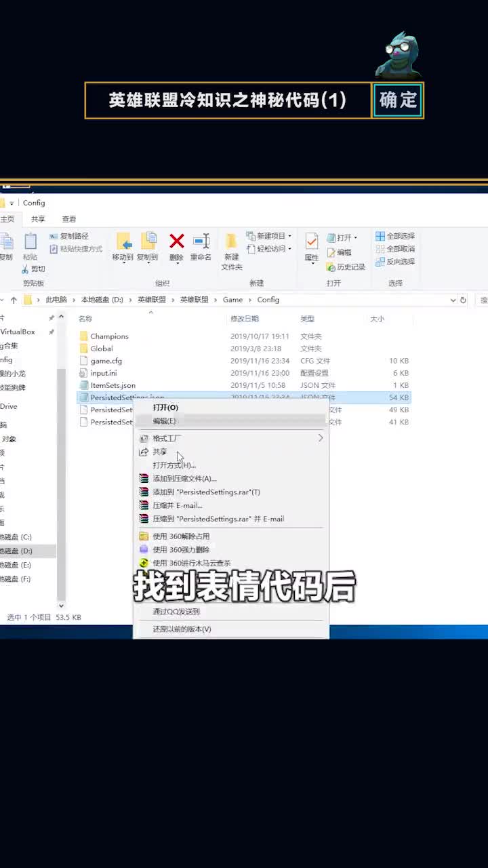Click Paste shortcut (粘贴快捷方式)
Image resolution: width=488 pixels, height=868 pixels.
(x=76, y=249)
